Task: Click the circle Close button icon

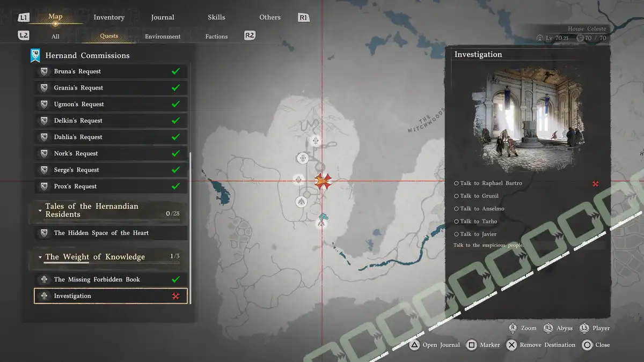Action: [587, 345]
